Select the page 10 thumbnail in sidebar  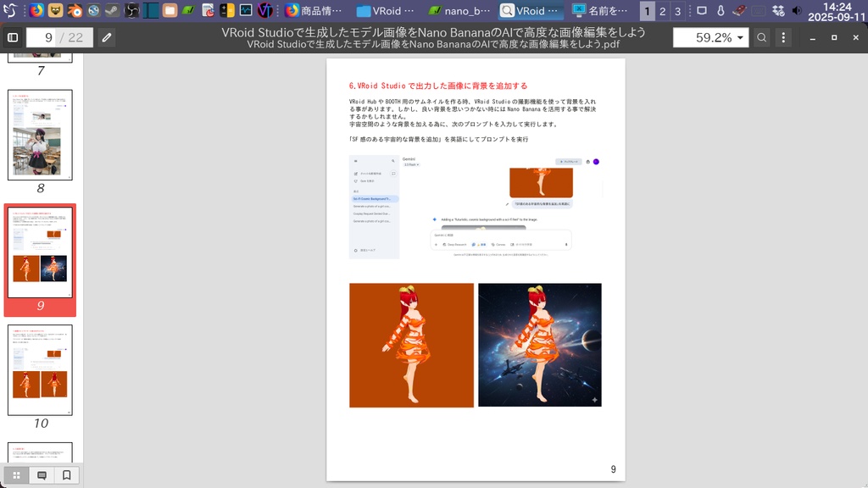click(x=40, y=370)
